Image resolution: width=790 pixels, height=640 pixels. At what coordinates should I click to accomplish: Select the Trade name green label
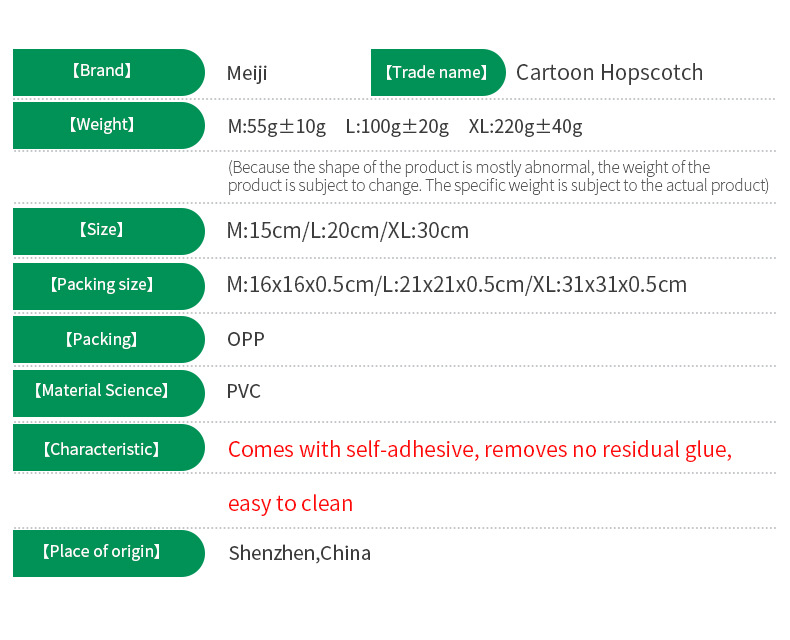438,72
